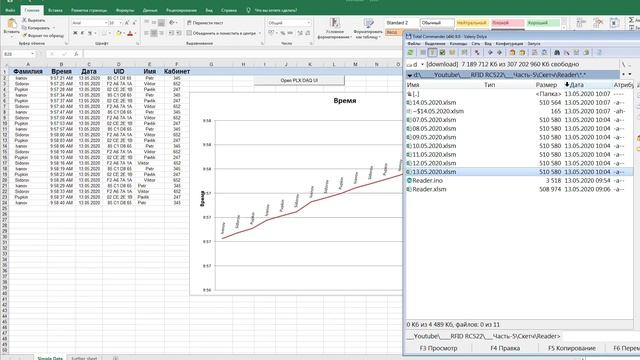Toggle middle vertical alignment in Excel
The image size is (640, 360).
coord(154,23)
